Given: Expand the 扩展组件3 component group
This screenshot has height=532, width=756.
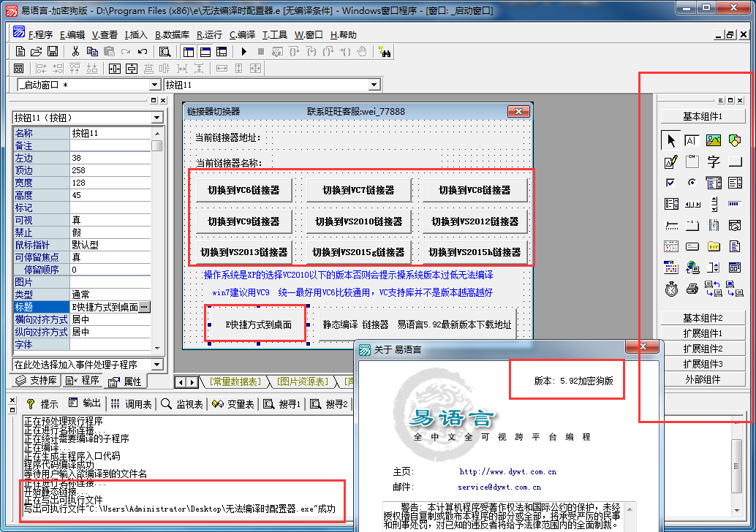Looking at the screenshot, I should [x=703, y=364].
